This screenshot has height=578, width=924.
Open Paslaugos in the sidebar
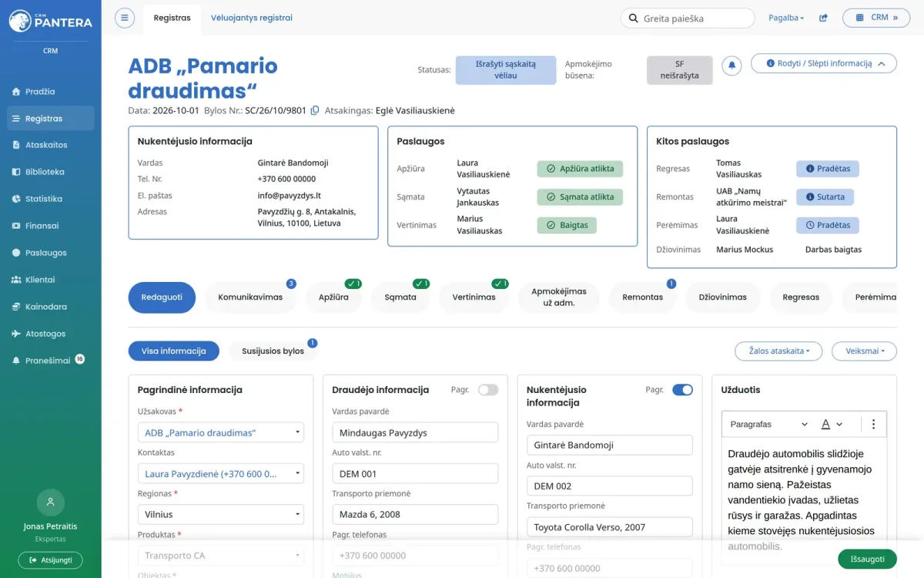(x=51, y=253)
